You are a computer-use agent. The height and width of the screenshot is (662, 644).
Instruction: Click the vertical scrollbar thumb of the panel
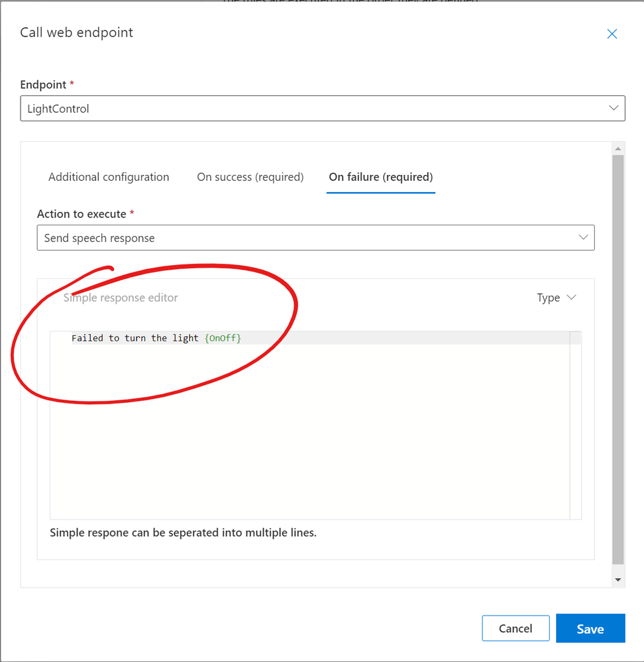[618, 358]
